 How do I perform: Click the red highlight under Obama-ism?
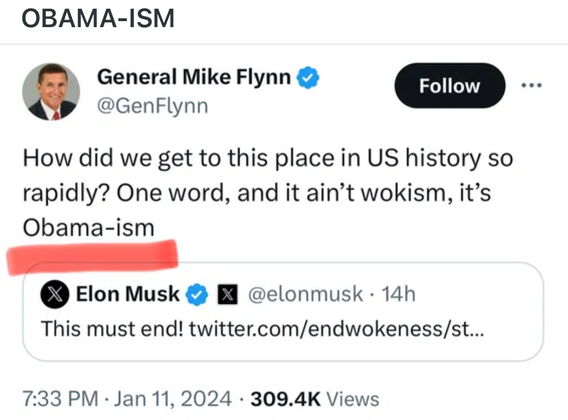[x=92, y=257]
